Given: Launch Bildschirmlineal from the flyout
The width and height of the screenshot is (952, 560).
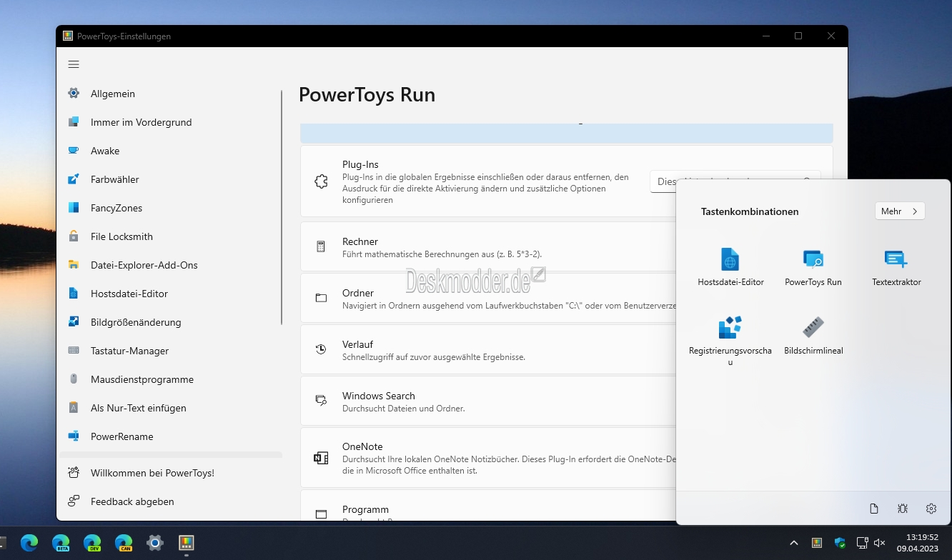Looking at the screenshot, I should (x=813, y=336).
